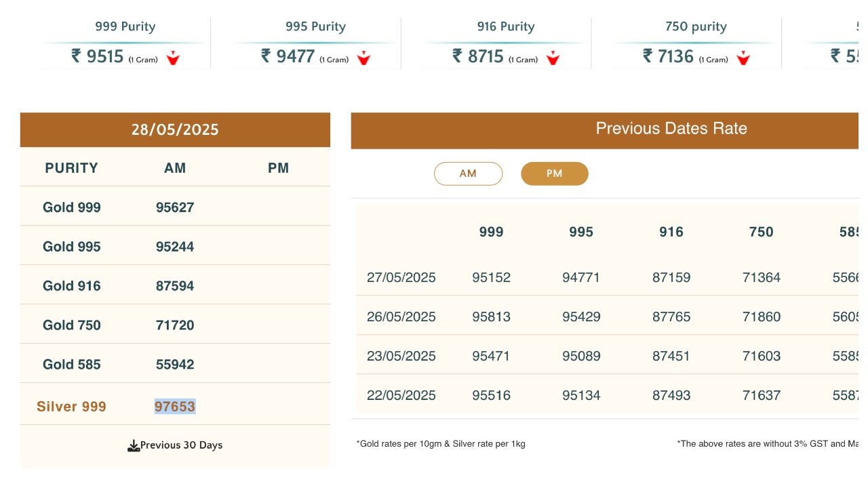This screenshot has width=868, height=488.
Task: Select the 22/05/2025 row date
Action: click(x=401, y=395)
